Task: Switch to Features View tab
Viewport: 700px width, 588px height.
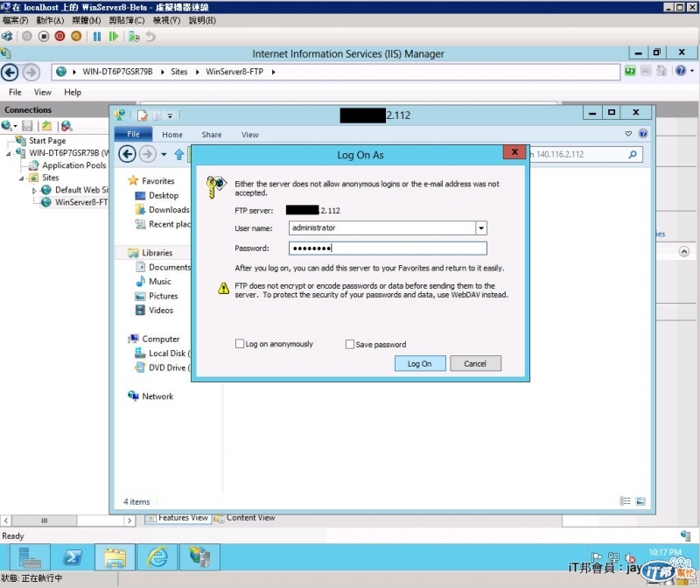Action: [x=178, y=517]
